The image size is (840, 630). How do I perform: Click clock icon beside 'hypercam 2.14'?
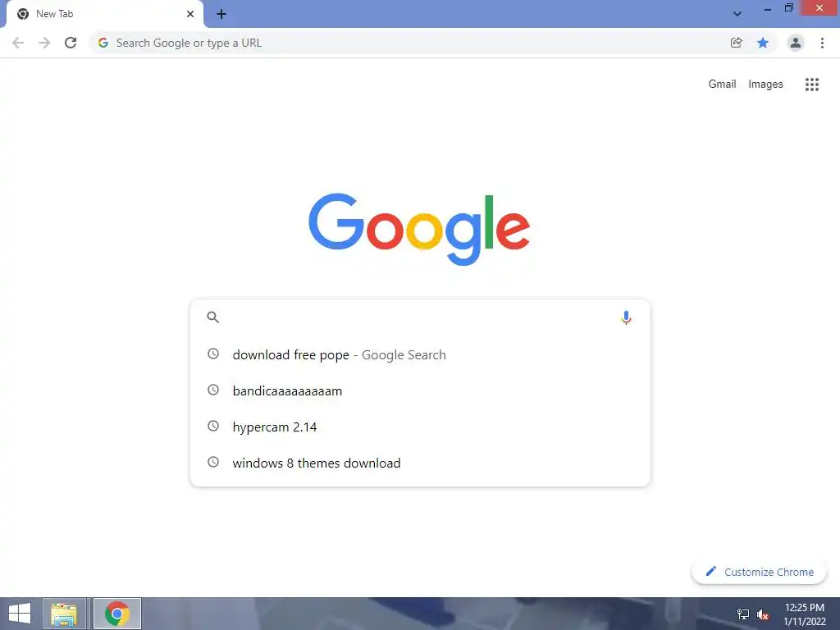point(213,426)
